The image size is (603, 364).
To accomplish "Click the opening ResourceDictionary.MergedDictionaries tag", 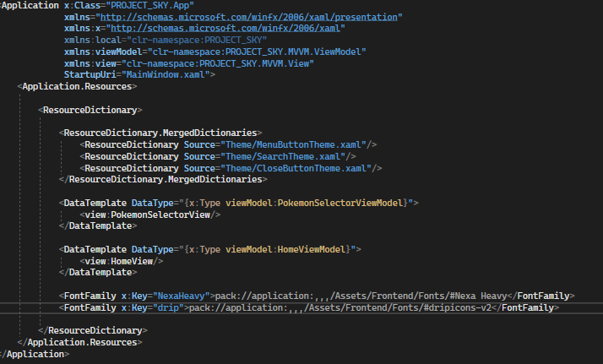I will pos(160,133).
